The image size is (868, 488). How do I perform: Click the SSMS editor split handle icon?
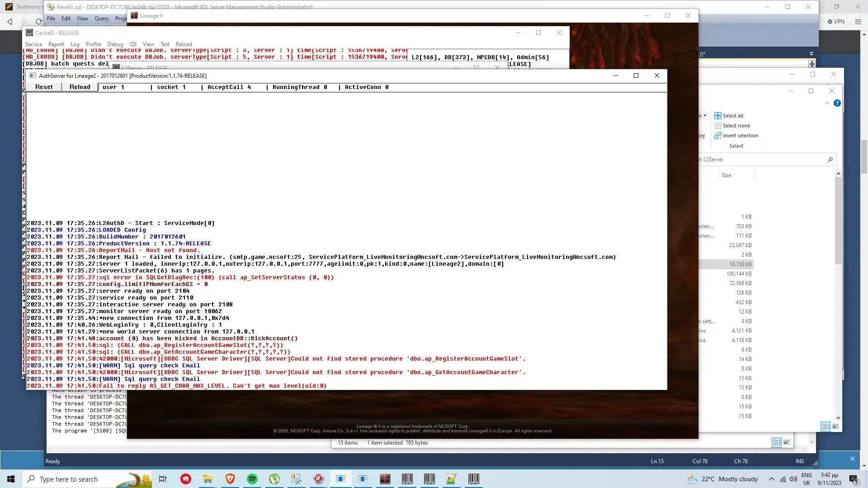coord(812,64)
